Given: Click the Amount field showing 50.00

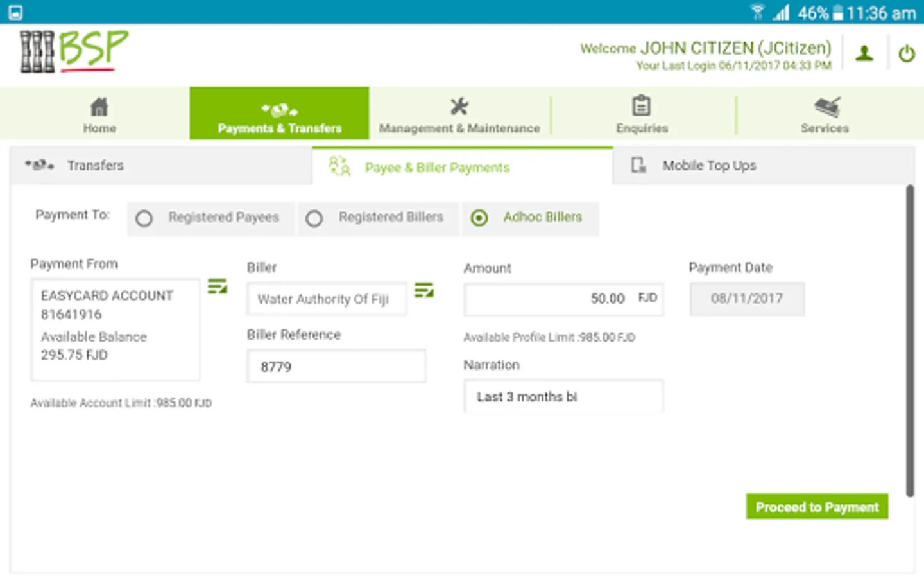Looking at the screenshot, I should point(563,299).
